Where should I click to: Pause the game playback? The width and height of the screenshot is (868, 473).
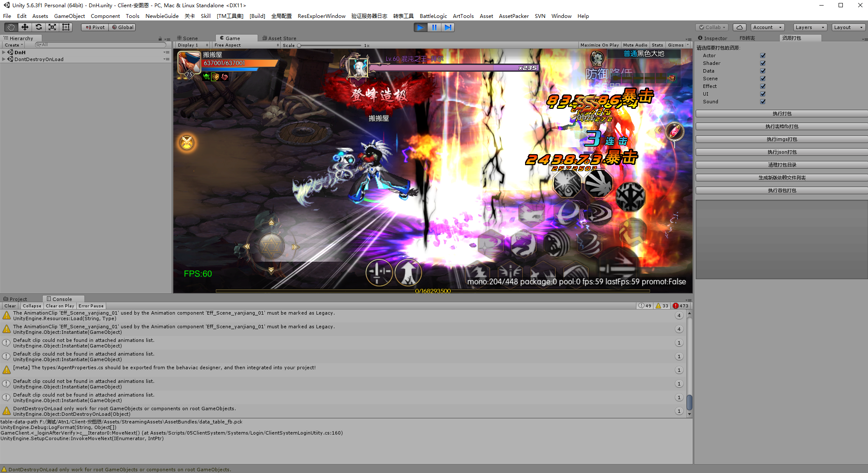coord(434,27)
